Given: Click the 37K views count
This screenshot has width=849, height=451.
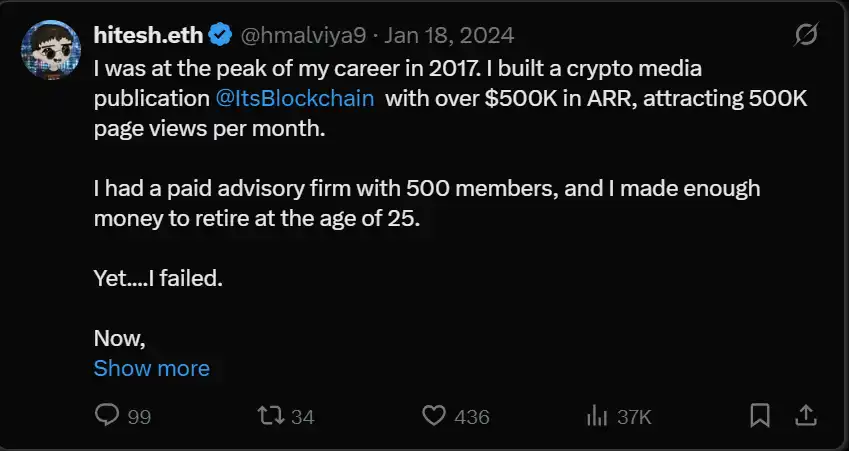Looking at the screenshot, I should click(634, 416).
